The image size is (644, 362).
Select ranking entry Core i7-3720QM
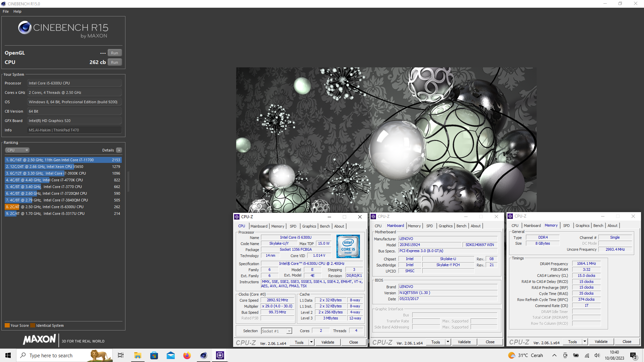pyautogui.click(x=63, y=193)
